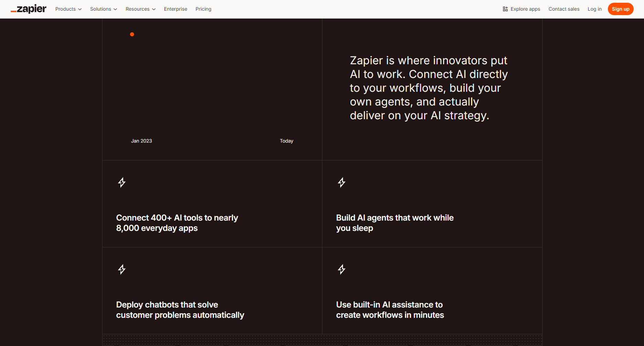This screenshot has width=644, height=346.
Task: Click lightning icon above Build AI agents
Action: [342, 182]
